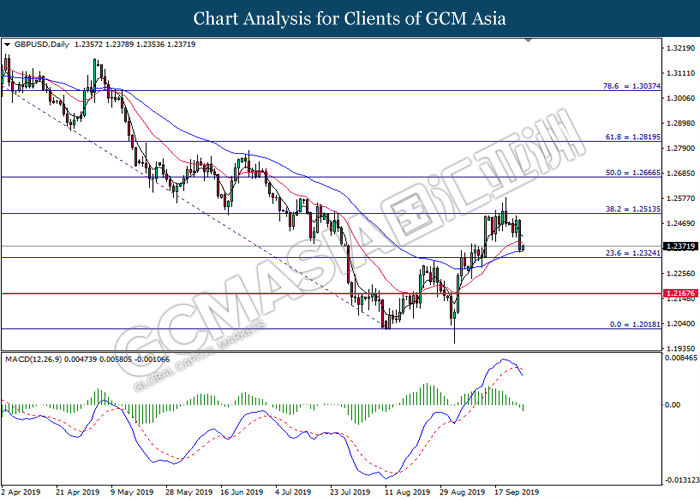The height and width of the screenshot is (500, 700).
Task: Click the 1.25770 price axis value
Action: [x=680, y=198]
